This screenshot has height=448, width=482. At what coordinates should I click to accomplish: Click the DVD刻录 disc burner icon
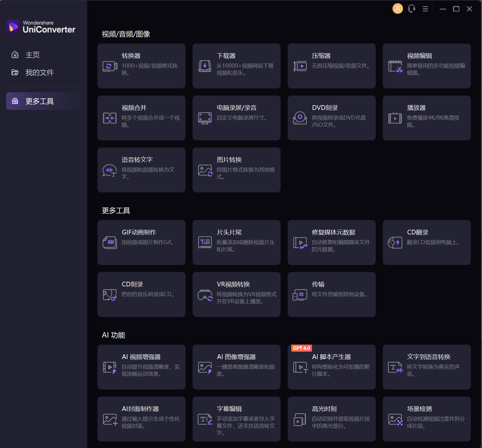[x=300, y=118]
